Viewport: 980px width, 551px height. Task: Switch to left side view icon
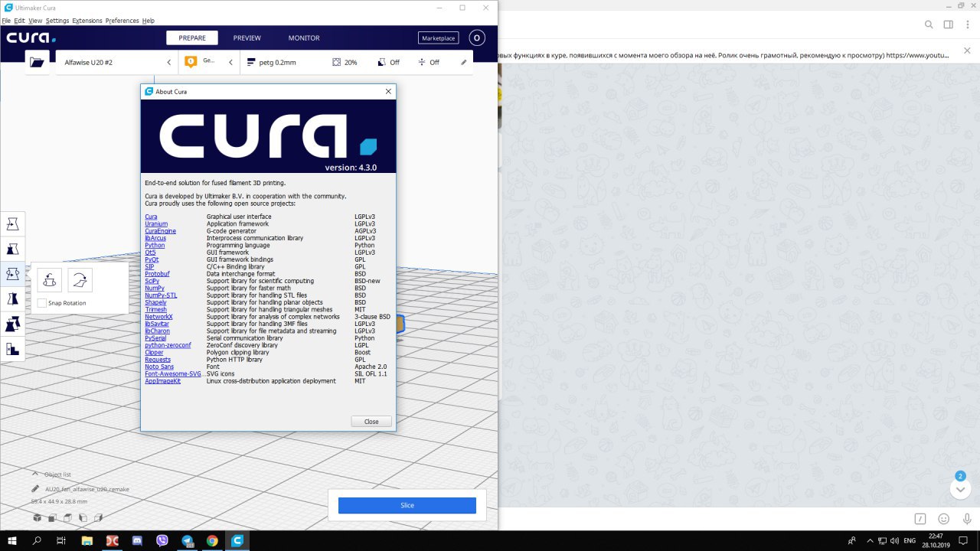pyautogui.click(x=83, y=518)
